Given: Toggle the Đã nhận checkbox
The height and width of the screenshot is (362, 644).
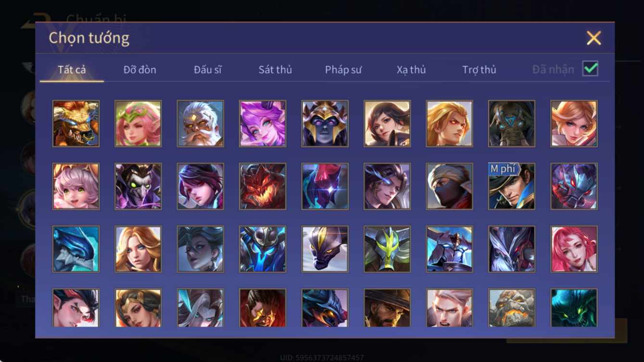Looking at the screenshot, I should coord(590,69).
